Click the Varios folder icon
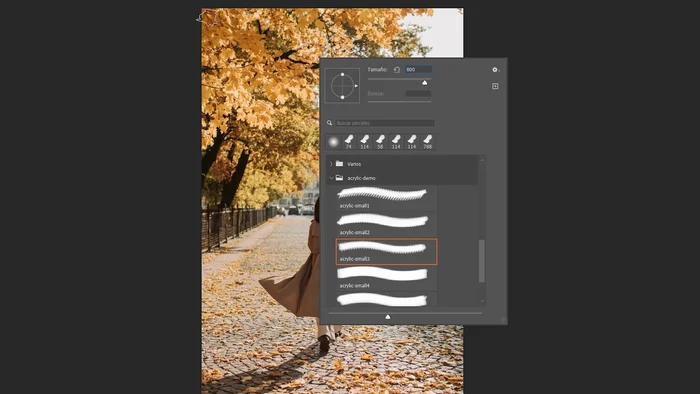This screenshot has height=394, width=700. 339,164
